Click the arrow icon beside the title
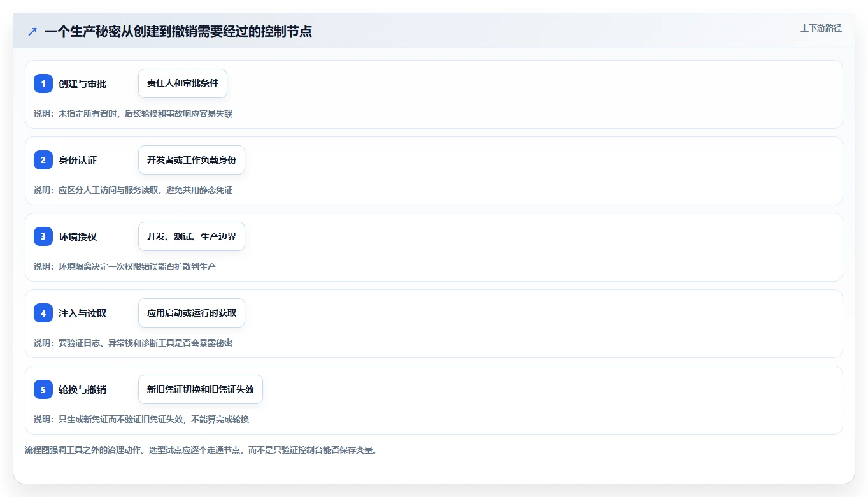The width and height of the screenshot is (868, 497). (32, 31)
